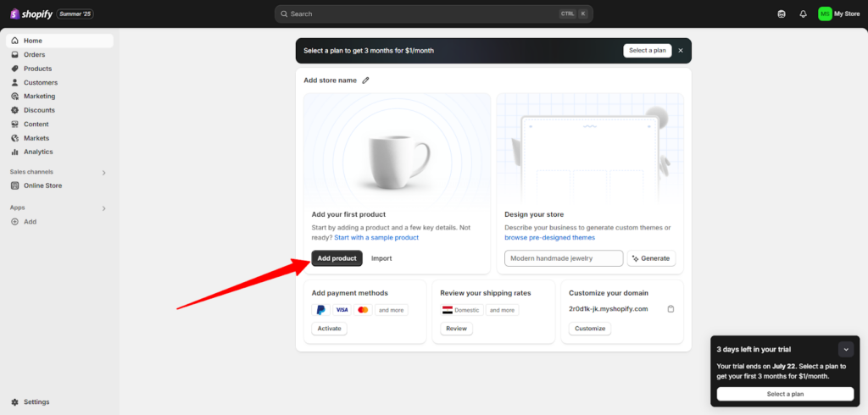This screenshot has width=868, height=415.
Task: Navigate to Online Store sales channel
Action: coord(42,185)
